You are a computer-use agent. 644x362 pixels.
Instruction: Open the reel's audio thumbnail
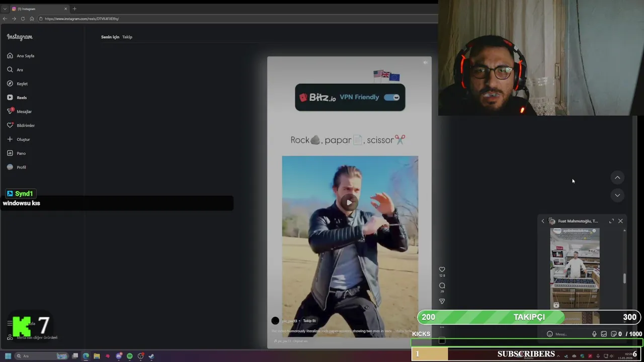point(442,341)
